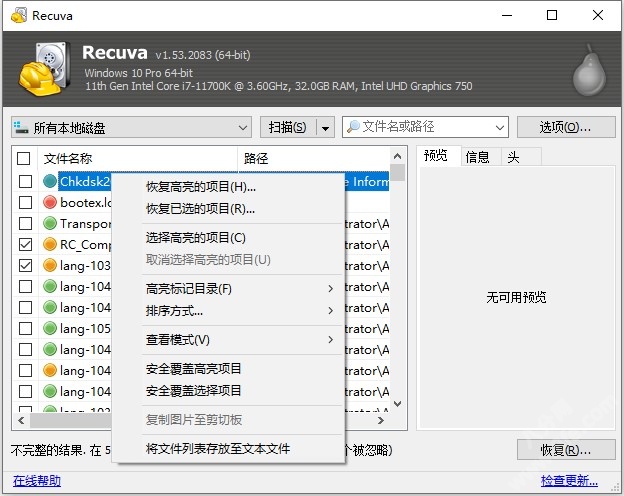Image resolution: width=624 pixels, height=496 pixels.
Task: Click the horizontal scrollbar right arrow
Action: (x=381, y=420)
